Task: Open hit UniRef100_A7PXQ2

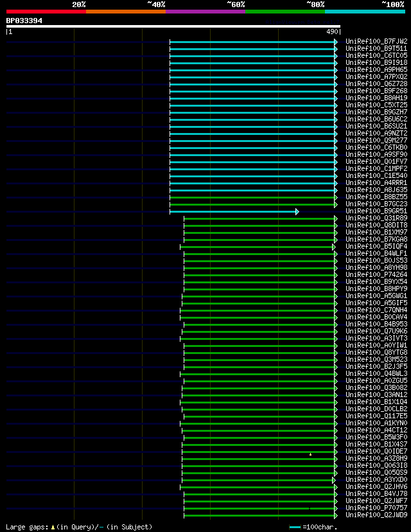Action: point(376,76)
